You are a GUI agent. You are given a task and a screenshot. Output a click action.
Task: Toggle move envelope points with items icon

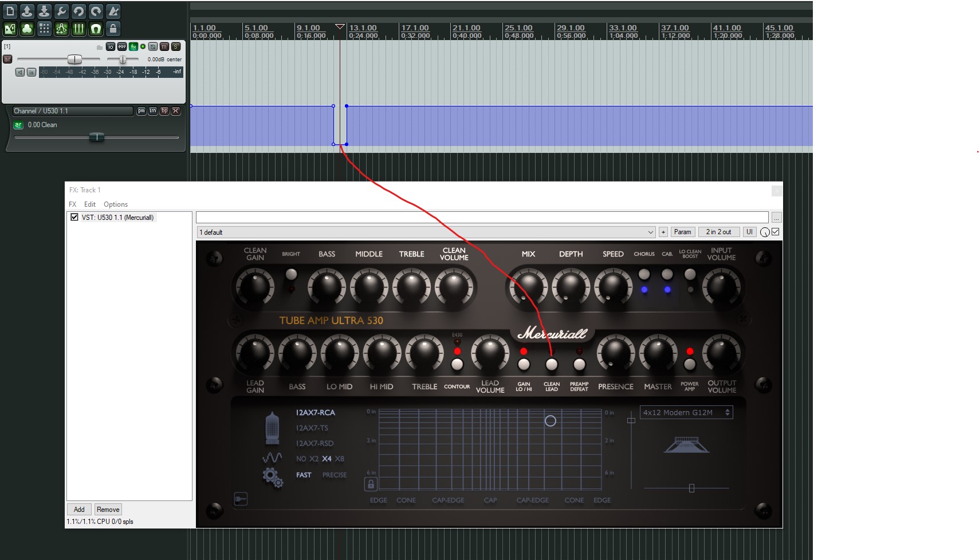[61, 28]
